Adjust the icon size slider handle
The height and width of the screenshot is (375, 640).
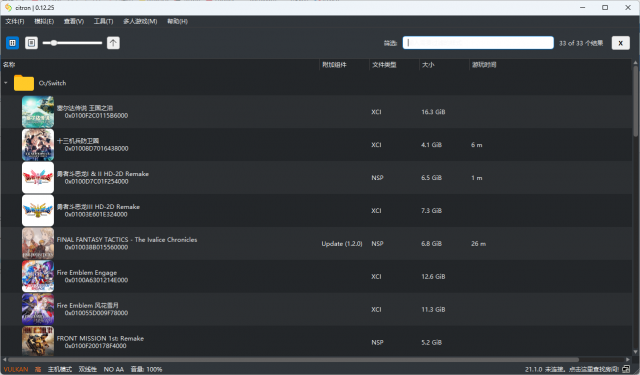tap(53, 43)
